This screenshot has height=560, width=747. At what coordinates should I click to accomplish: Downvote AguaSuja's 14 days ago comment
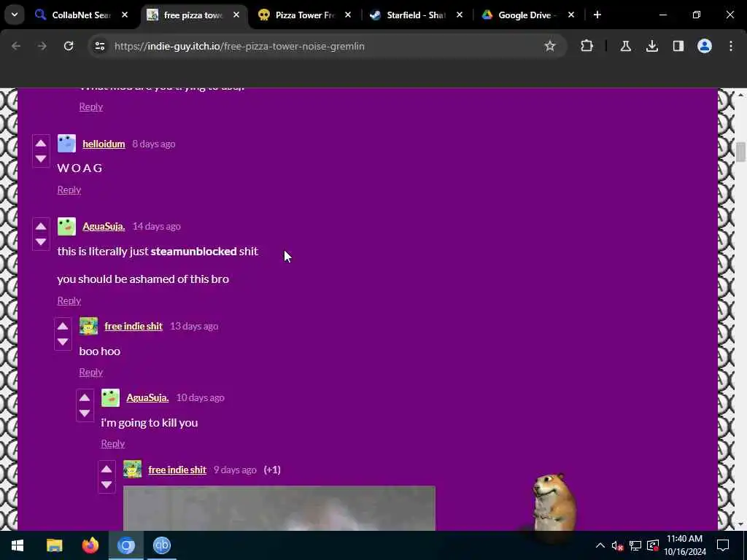point(41,241)
